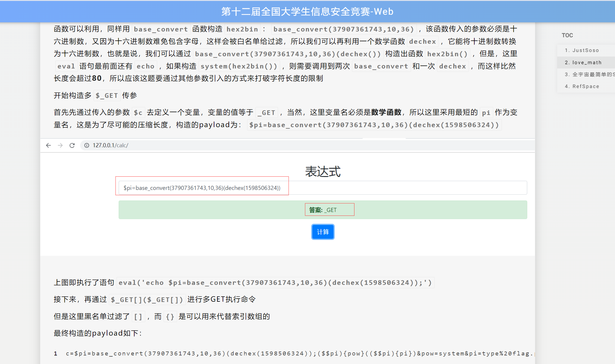This screenshot has height=364, width=615.
Task: Click the inline code []
Action: click(x=138, y=317)
